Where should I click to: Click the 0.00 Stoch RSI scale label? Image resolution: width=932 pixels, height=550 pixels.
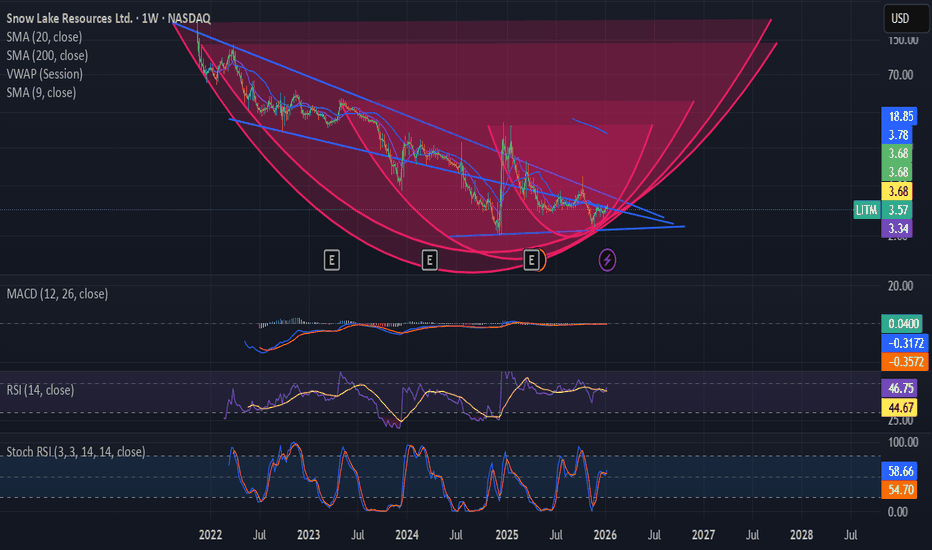click(x=898, y=511)
